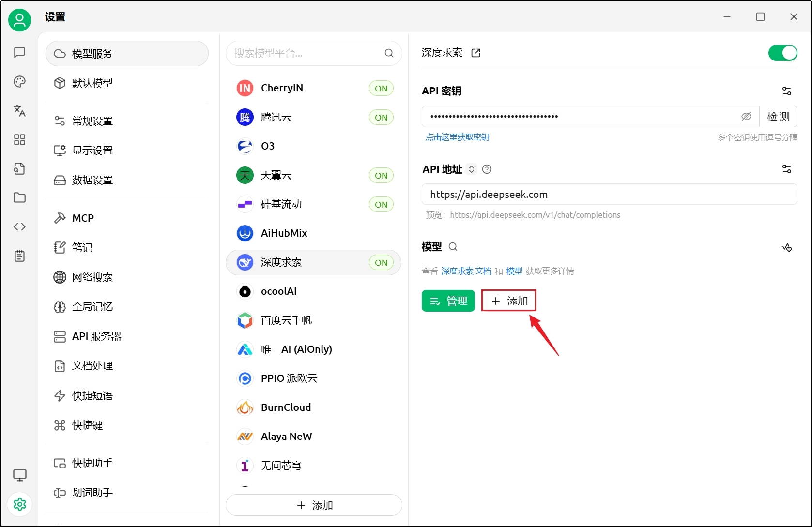
Task: Select the BurnCloud provider
Action: coord(314,407)
